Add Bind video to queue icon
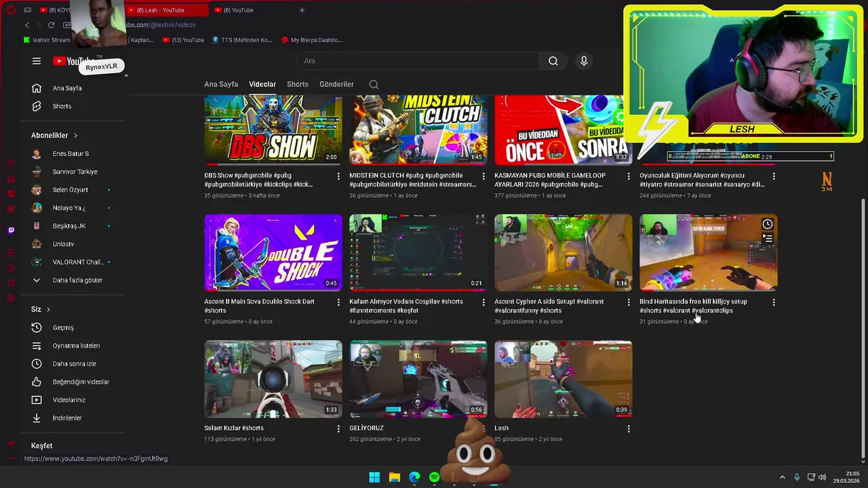868x488 pixels. [767, 239]
